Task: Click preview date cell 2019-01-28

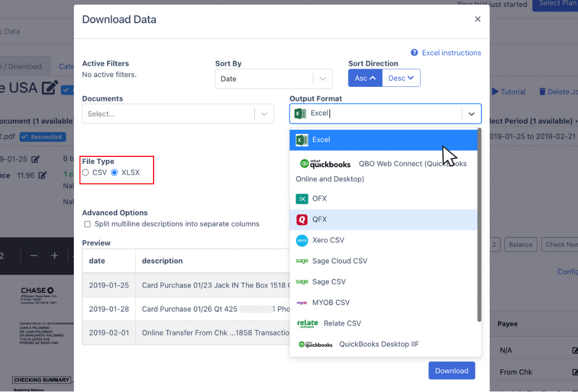Action: [109, 309]
